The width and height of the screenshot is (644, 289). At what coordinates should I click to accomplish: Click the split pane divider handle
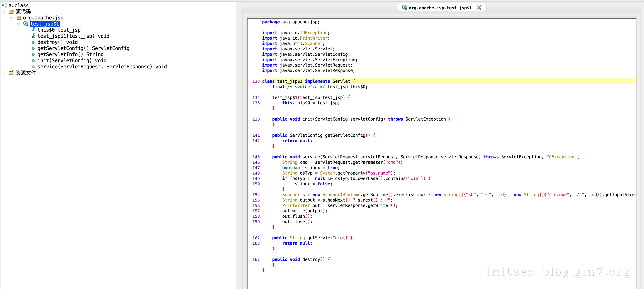click(238, 183)
